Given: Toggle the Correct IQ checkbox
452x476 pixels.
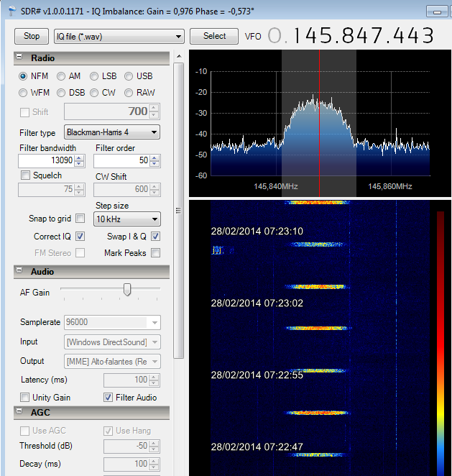Looking at the screenshot, I should (x=80, y=237).
